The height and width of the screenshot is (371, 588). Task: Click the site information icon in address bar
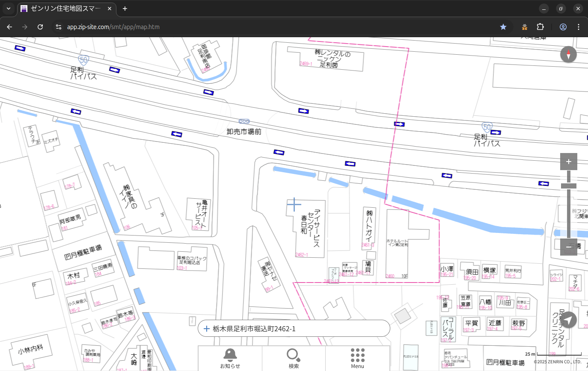59,27
